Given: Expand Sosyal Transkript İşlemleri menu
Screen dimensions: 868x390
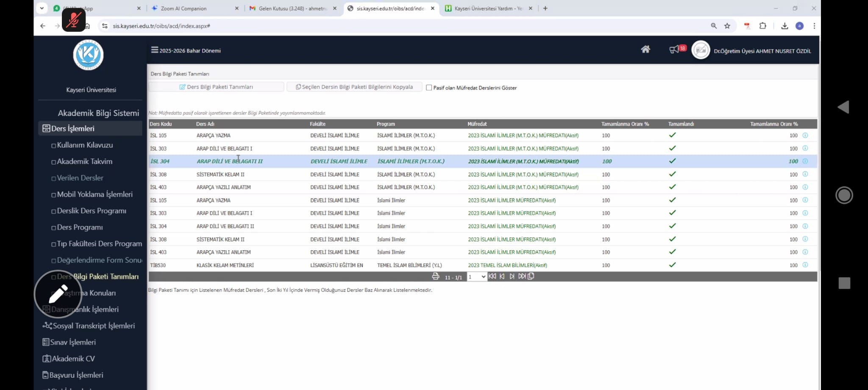Looking at the screenshot, I should (93, 326).
